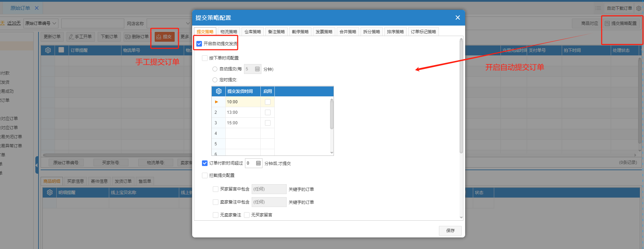Switch to 排序策略 tab
Viewport: 644px width, 249px height.
[395, 32]
